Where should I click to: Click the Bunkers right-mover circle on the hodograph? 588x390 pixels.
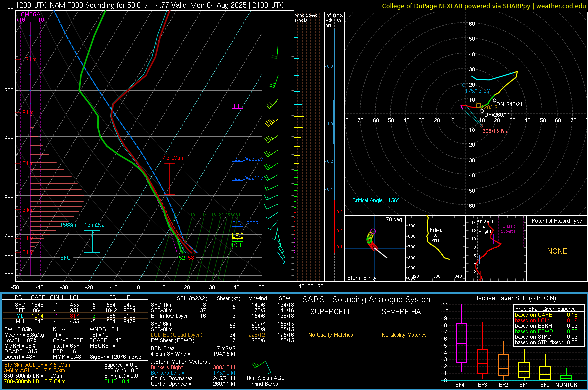click(481, 125)
